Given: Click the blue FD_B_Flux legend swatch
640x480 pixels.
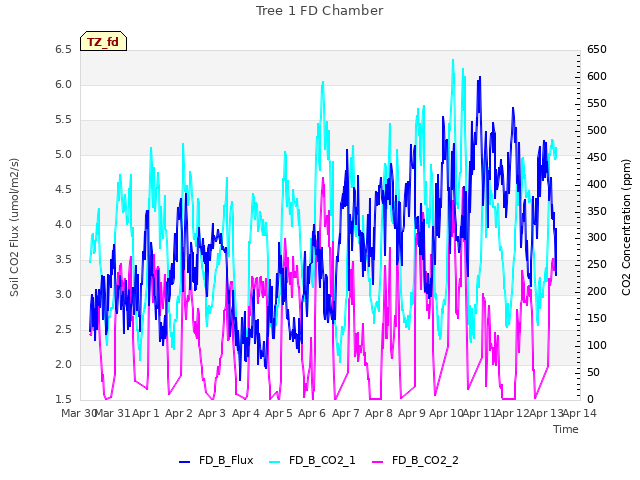Looking at the screenshot, I should tap(184, 462).
